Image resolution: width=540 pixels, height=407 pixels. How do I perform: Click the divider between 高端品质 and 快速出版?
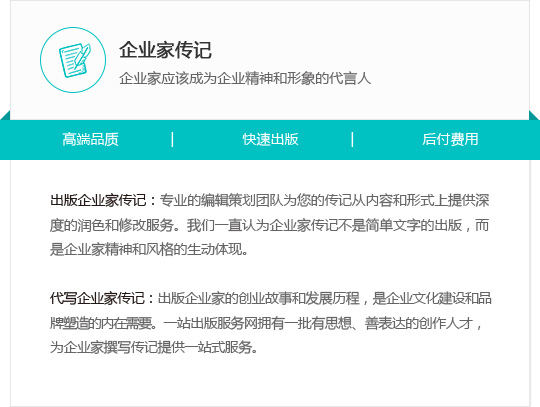point(173,139)
